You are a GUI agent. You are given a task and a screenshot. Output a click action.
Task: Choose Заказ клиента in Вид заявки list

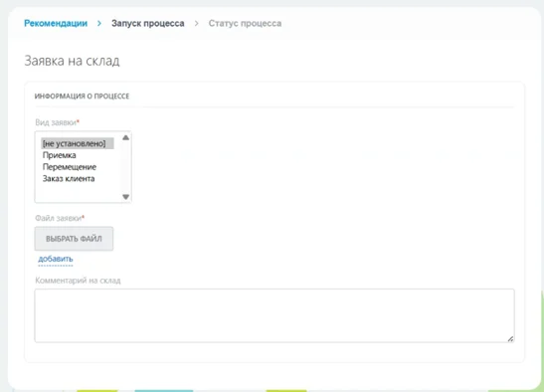69,179
